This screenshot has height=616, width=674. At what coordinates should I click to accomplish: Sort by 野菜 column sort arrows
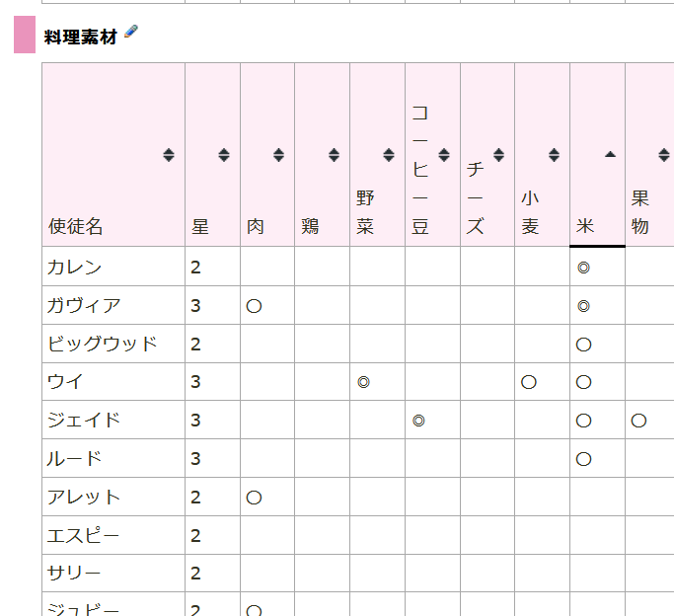[389, 155]
